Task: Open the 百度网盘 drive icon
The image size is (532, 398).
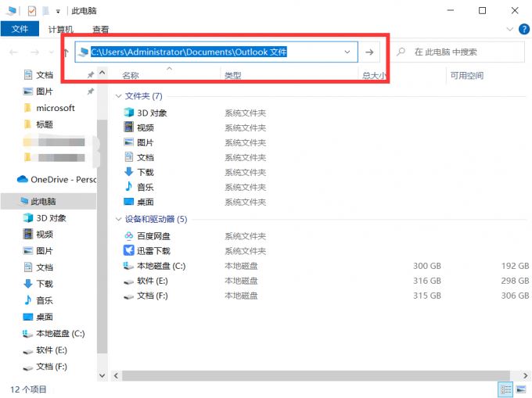Action: tap(129, 236)
